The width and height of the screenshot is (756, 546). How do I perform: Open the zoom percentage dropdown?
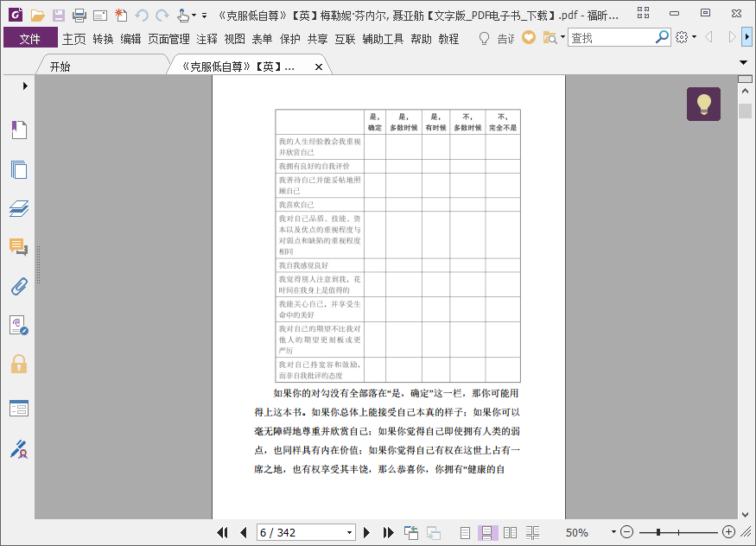(613, 532)
